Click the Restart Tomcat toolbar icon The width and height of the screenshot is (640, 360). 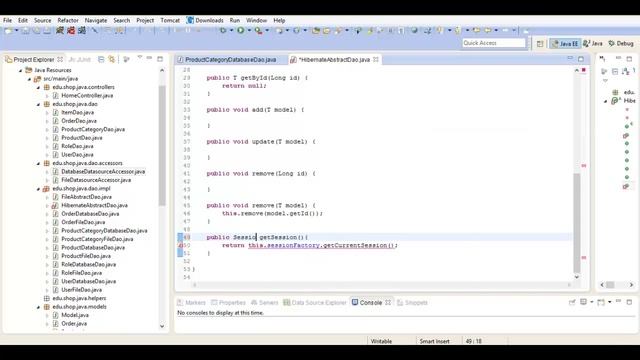82,30
